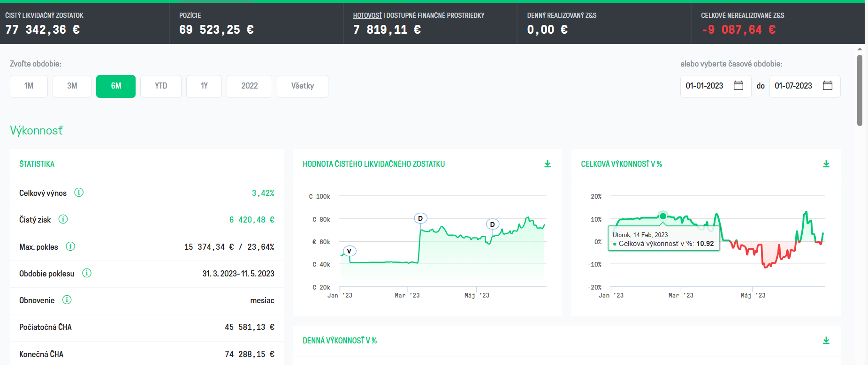Click info icon next to Celkový výnos

pos(79,193)
